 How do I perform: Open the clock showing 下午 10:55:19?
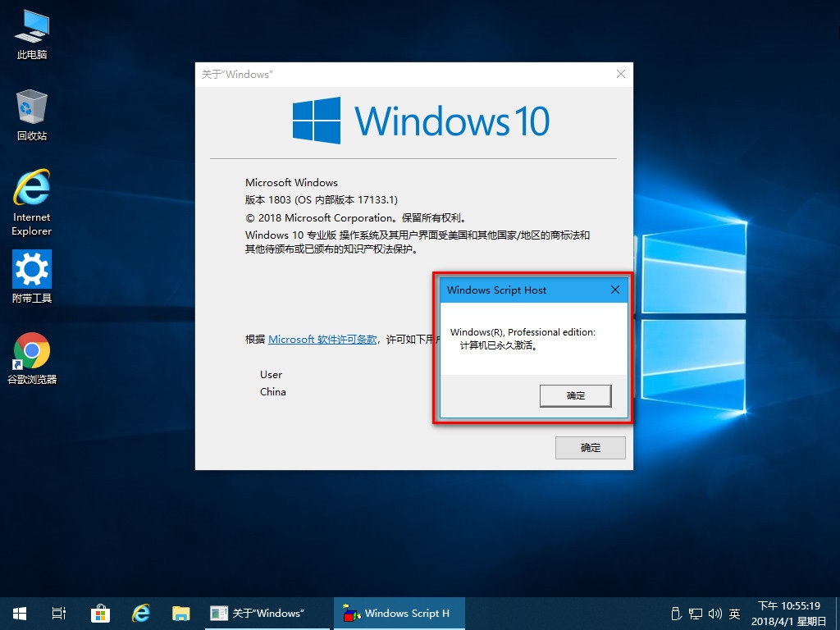tap(788, 614)
